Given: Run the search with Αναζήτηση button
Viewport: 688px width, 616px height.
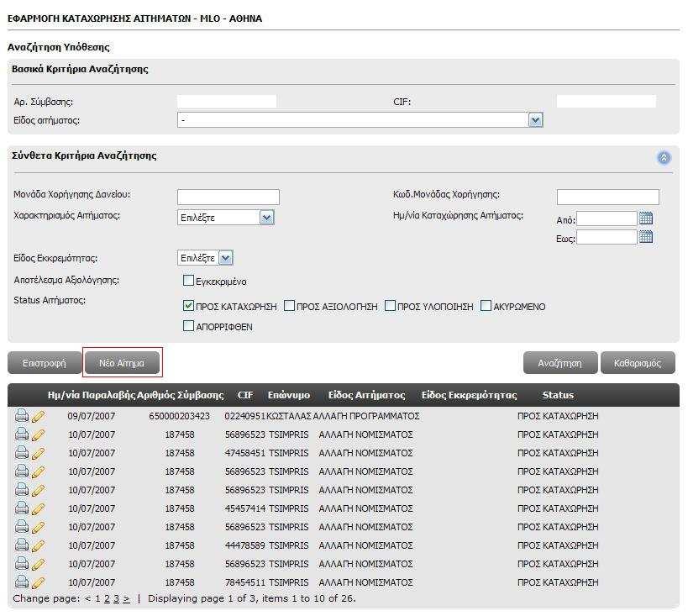Looking at the screenshot, I should [x=560, y=363].
